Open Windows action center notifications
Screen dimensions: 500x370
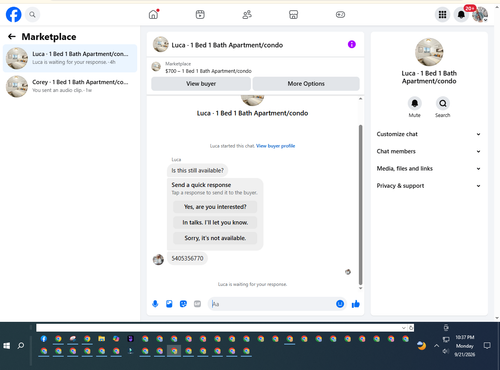(x=487, y=346)
